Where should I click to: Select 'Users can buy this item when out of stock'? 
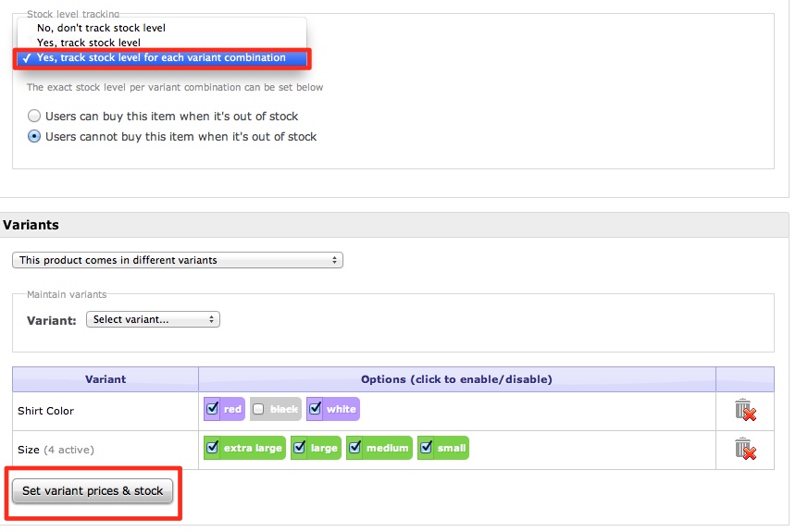[34, 116]
